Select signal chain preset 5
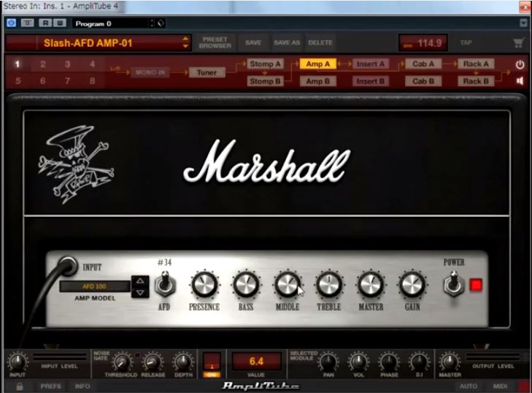532x393 pixels. [18, 81]
